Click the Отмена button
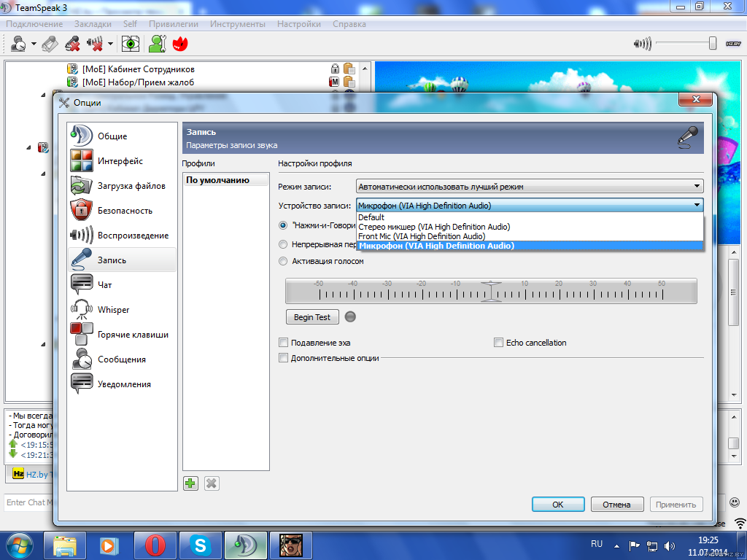This screenshot has width=747, height=560. coord(617,505)
